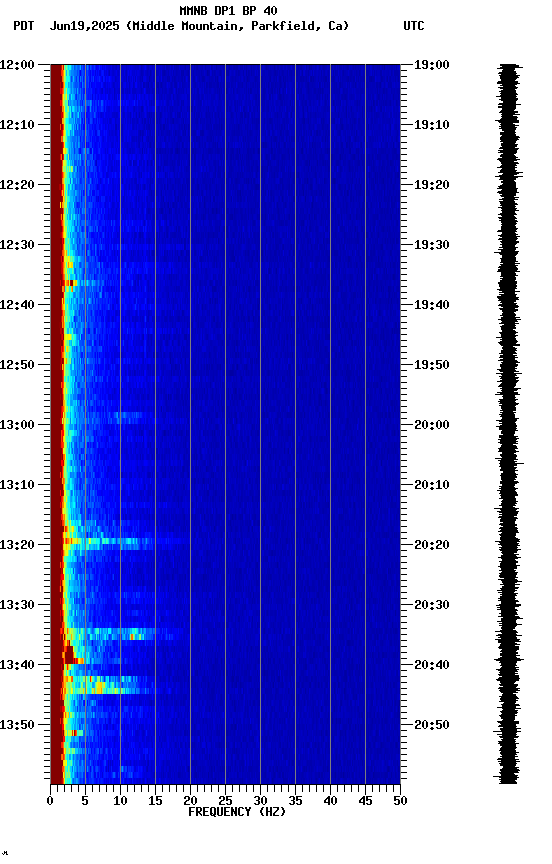552x864 pixels.
Task: Click the 15 Hz frequency tick label
Action: (x=155, y=801)
